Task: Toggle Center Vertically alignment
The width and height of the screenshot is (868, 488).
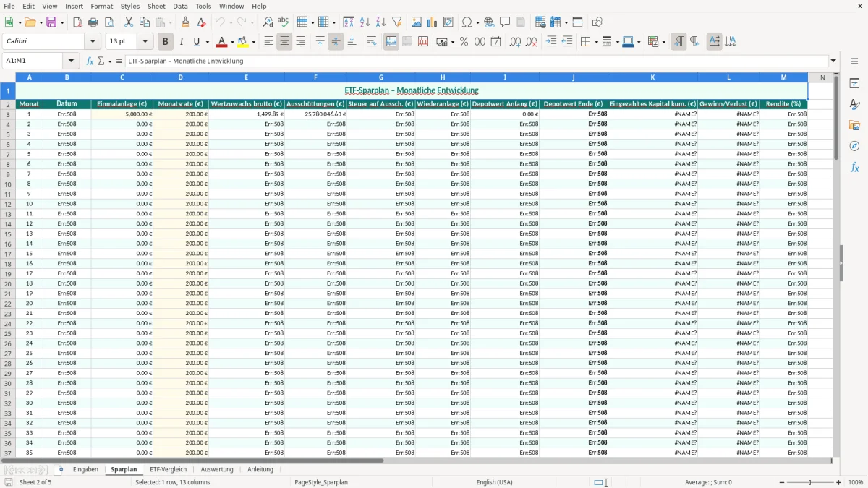Action: [x=336, y=42]
